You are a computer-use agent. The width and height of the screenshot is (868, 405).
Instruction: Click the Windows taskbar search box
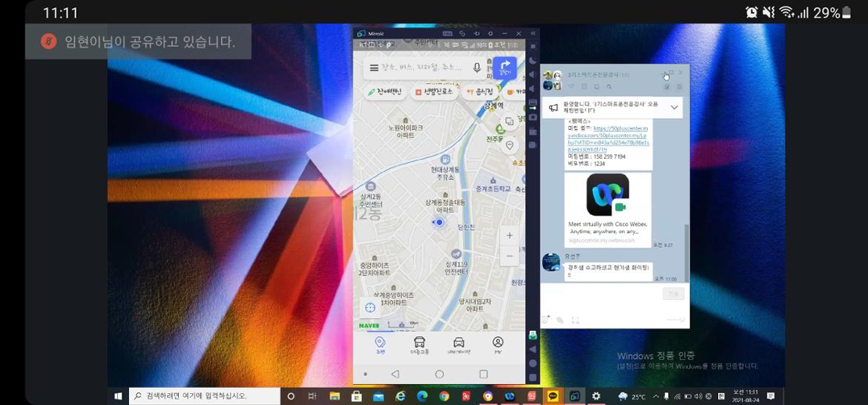[204, 396]
